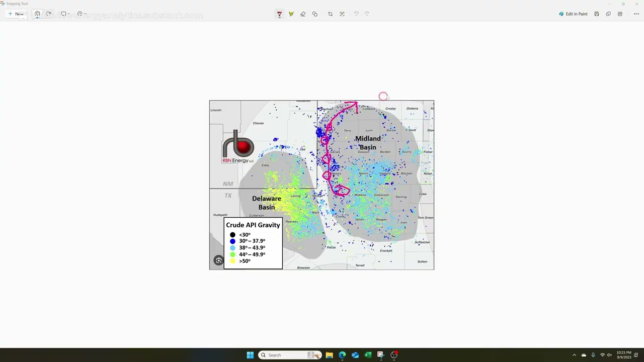Open the Shapes tool

tap(315, 14)
